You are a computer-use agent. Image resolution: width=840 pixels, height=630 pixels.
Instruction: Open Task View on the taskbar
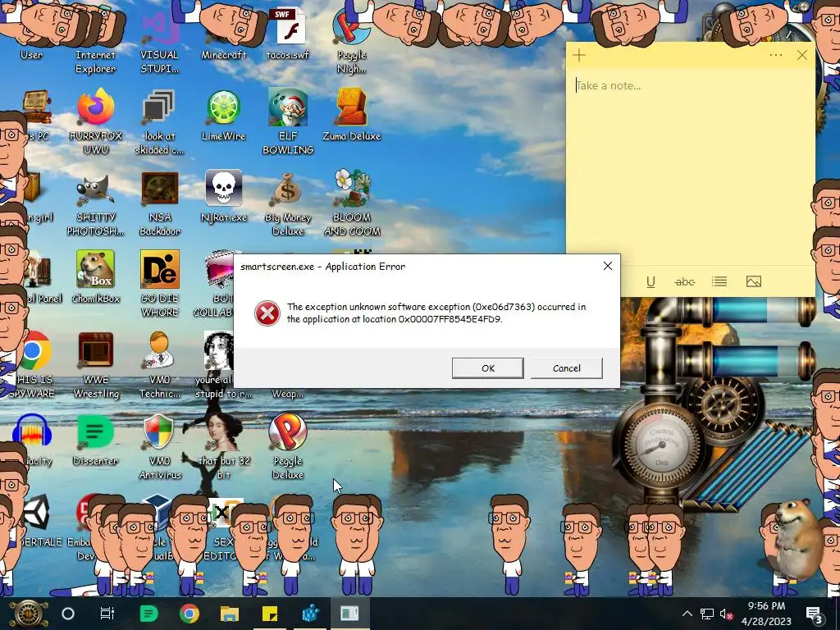107,614
